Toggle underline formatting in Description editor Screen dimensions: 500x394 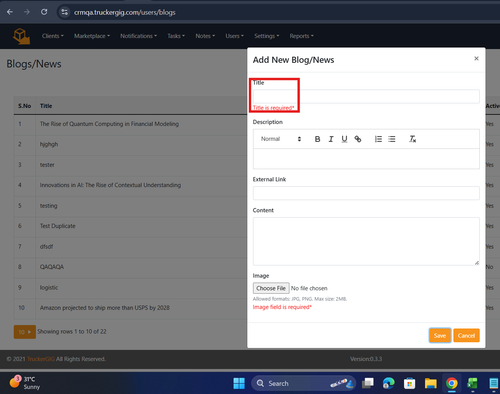(344, 139)
